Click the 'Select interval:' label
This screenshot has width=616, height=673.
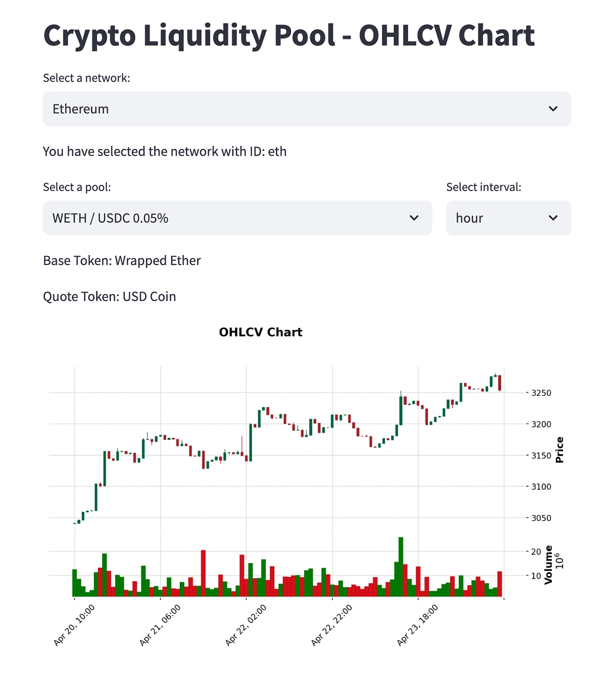[x=483, y=187]
